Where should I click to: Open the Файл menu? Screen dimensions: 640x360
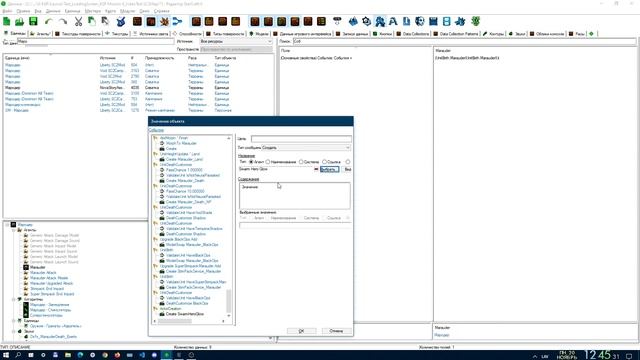pyautogui.click(x=7, y=11)
